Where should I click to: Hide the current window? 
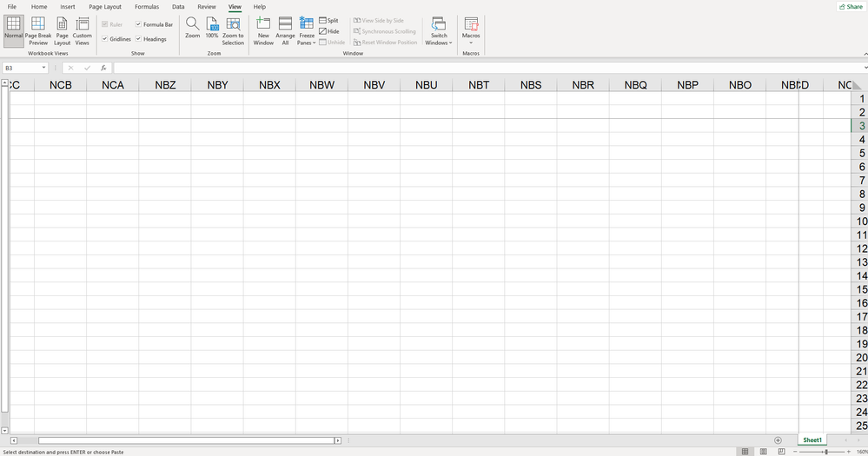328,31
